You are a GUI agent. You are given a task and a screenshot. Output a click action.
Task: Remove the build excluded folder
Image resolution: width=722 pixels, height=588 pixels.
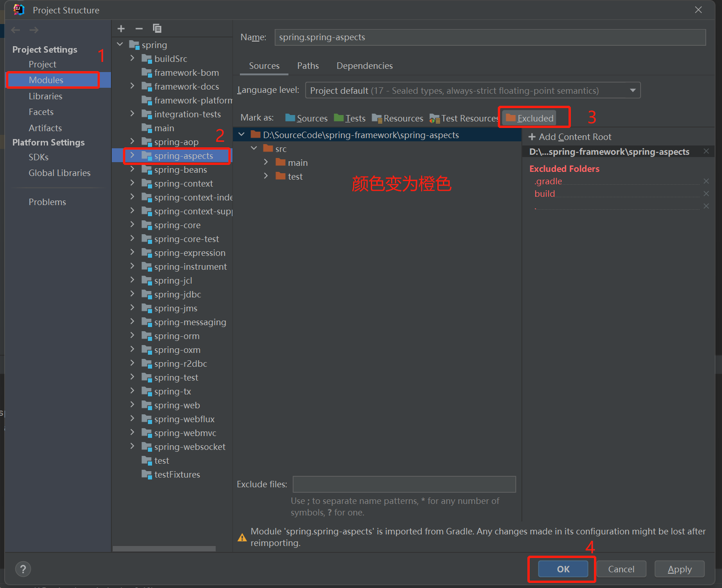click(x=706, y=194)
